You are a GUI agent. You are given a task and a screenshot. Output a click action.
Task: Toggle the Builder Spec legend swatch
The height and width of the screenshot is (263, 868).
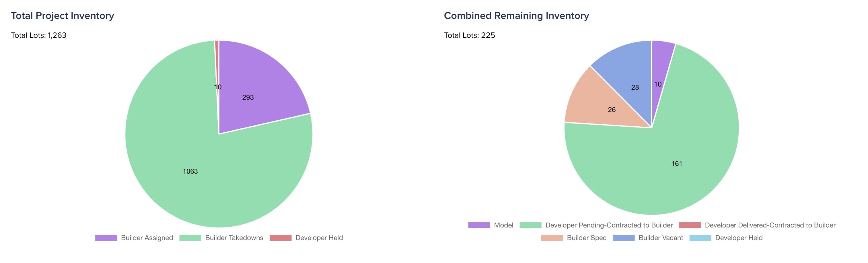pyautogui.click(x=552, y=238)
